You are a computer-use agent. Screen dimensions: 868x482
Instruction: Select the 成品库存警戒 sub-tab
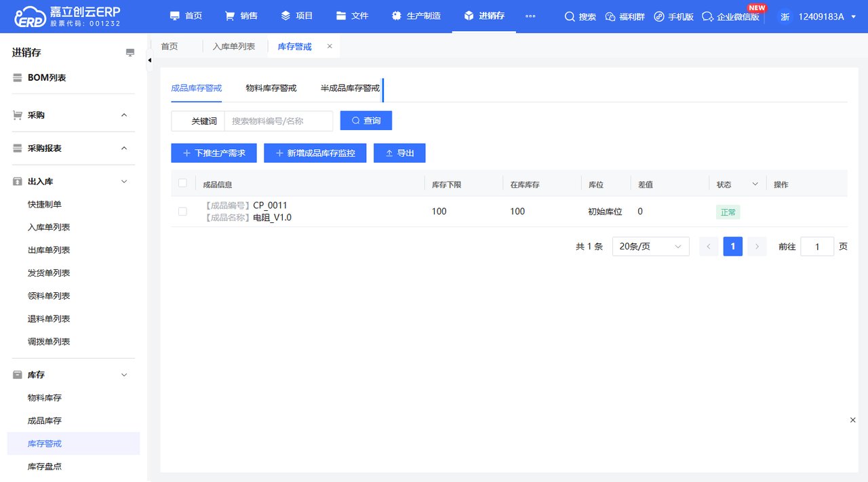(197, 88)
